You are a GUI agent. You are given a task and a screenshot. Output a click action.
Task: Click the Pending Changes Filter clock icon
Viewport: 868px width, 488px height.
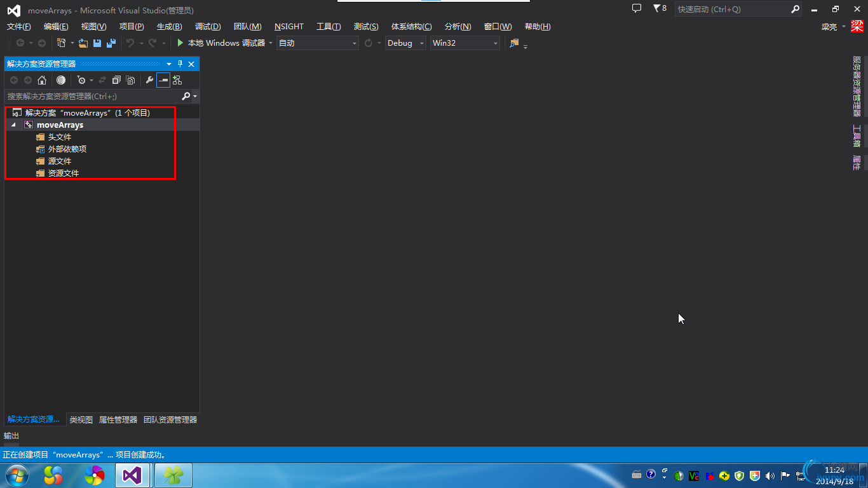81,80
